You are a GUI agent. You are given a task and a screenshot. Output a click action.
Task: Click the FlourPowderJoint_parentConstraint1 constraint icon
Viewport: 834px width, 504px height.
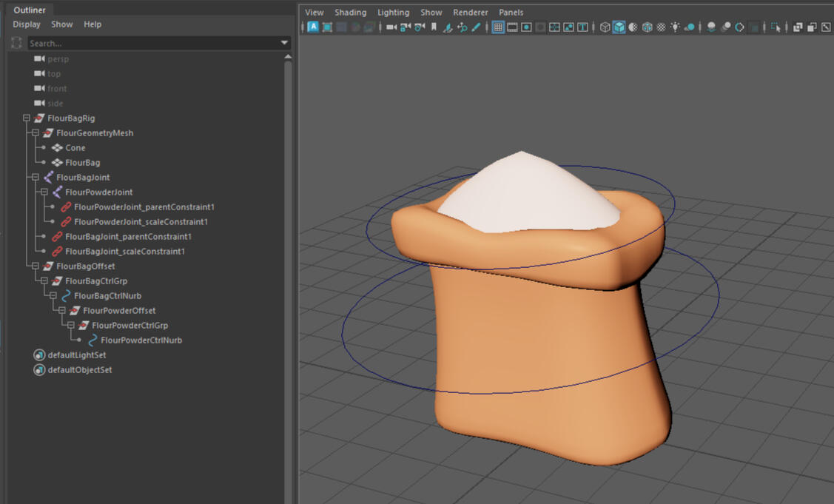tap(66, 207)
